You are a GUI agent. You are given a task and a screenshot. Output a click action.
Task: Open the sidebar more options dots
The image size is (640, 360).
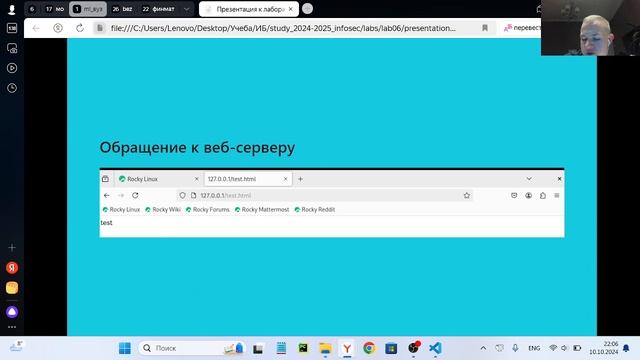(x=12, y=327)
